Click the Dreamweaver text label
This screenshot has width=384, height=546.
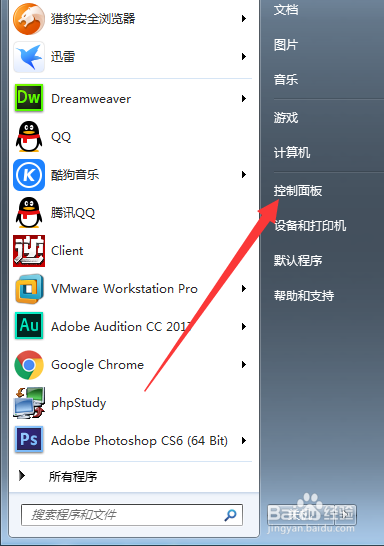91,99
